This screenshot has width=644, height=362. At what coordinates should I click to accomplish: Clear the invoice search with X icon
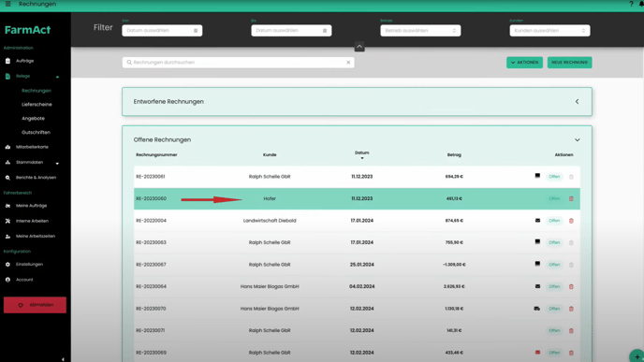coord(348,63)
